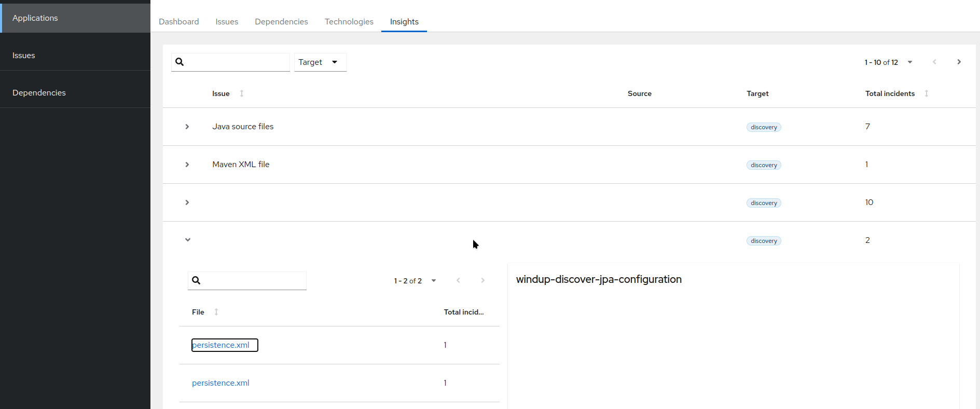Expand the Maven XML file row

[187, 165]
